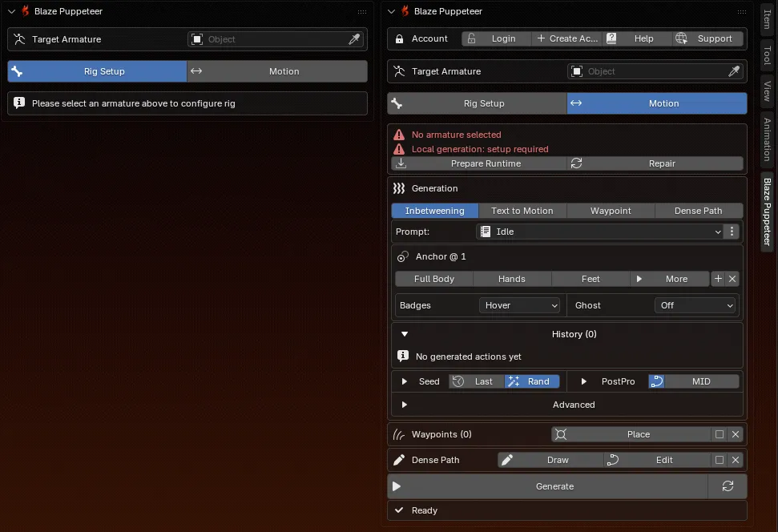
Task: Open the Item sidebar tab
Action: click(x=767, y=19)
